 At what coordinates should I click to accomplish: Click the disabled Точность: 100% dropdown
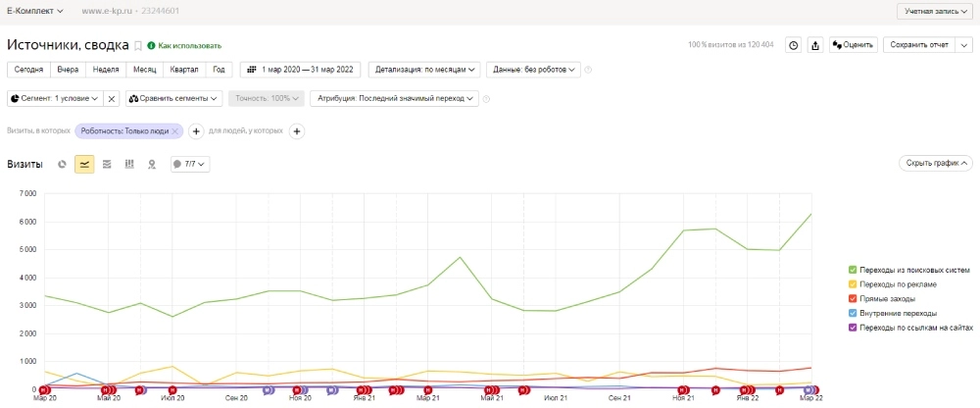(x=267, y=99)
